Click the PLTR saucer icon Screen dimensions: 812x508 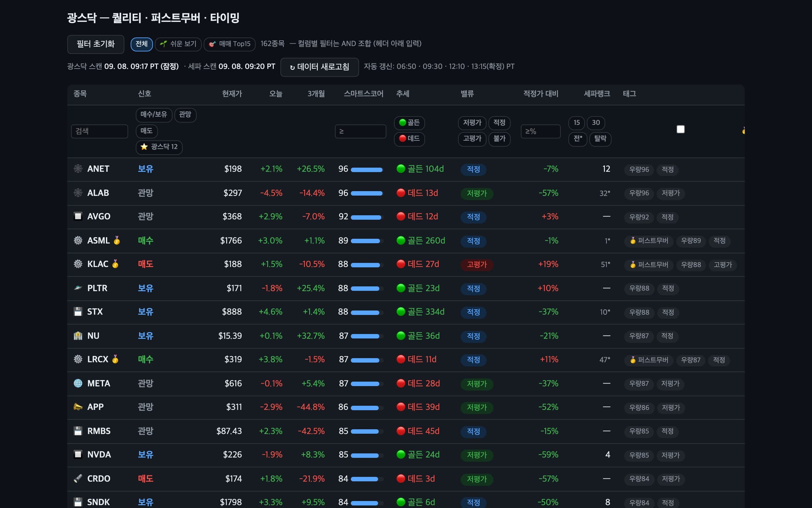coord(78,288)
